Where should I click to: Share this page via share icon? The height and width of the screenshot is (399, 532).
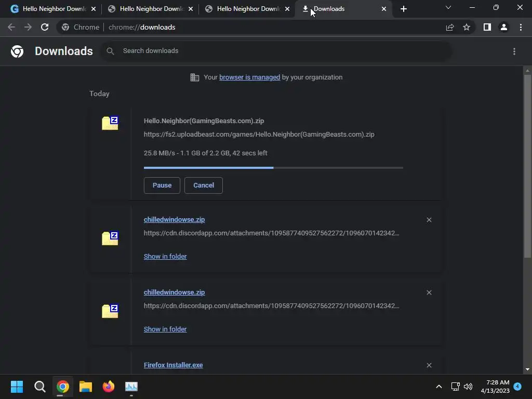[x=450, y=27]
